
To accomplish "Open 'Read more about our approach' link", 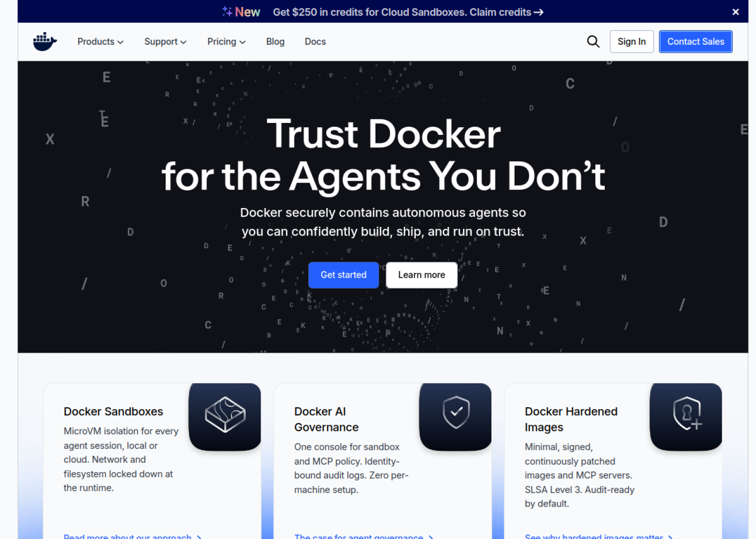I will click(132, 537).
